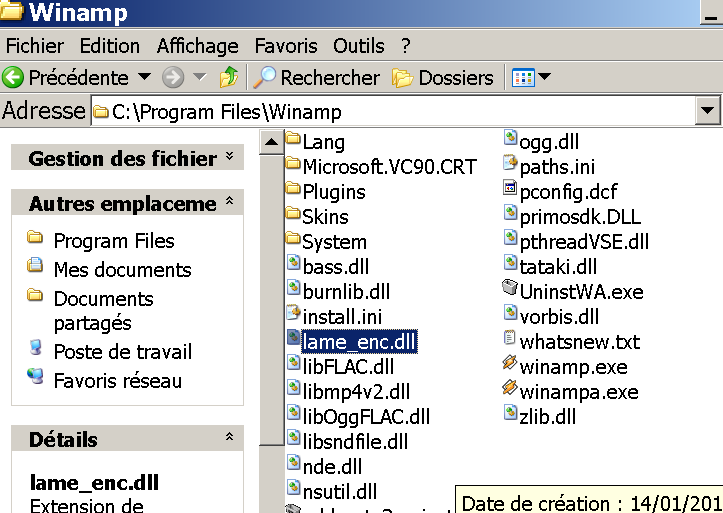Click the views (Affichage) grid icon
Screen dimensions: 723x513
523,77
